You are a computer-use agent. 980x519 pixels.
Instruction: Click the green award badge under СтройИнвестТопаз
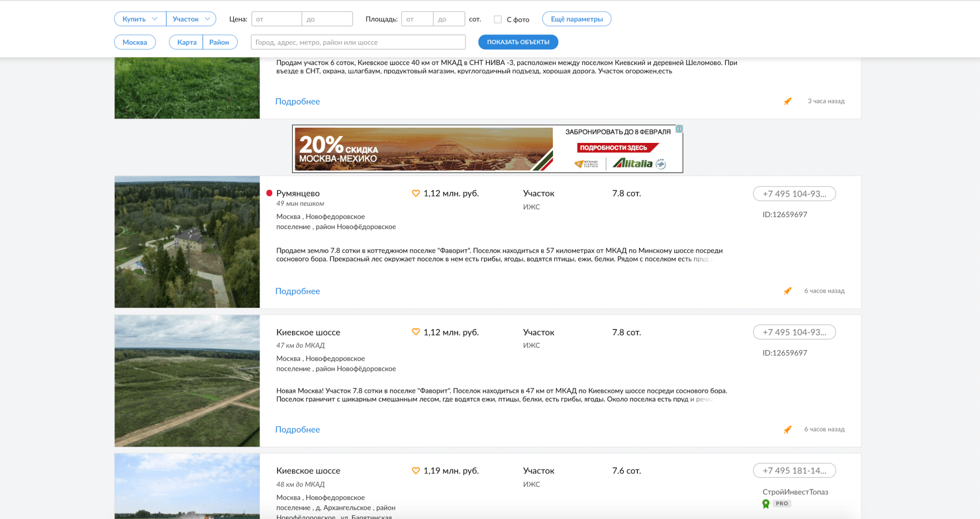tap(766, 504)
